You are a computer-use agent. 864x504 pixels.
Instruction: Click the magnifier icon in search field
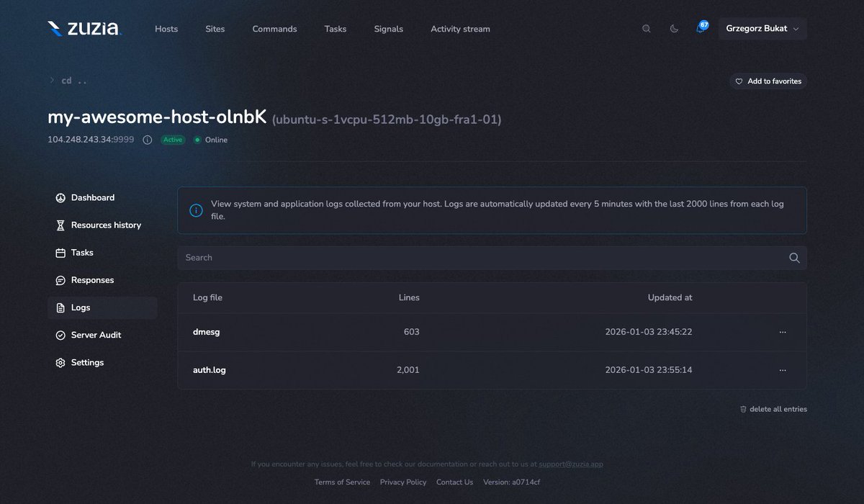(794, 258)
